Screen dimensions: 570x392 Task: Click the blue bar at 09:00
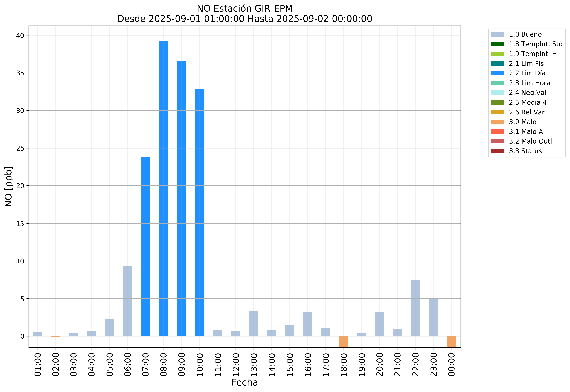pos(182,199)
